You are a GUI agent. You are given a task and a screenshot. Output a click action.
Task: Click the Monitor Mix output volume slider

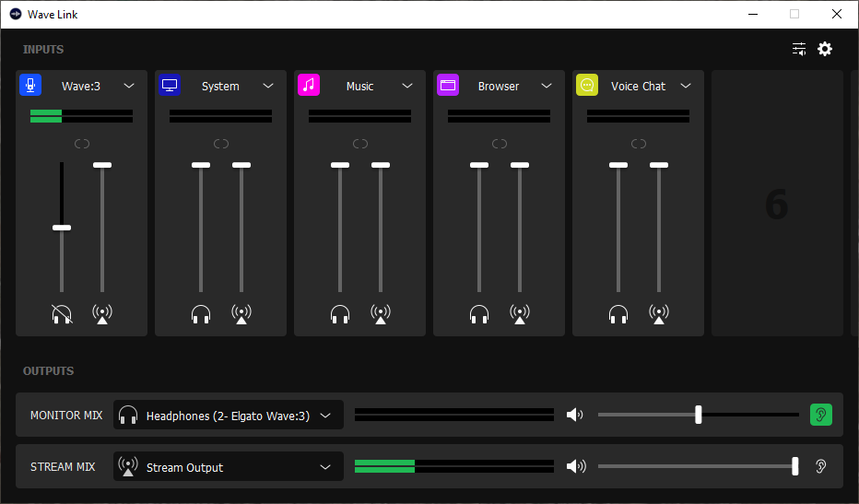pos(698,415)
